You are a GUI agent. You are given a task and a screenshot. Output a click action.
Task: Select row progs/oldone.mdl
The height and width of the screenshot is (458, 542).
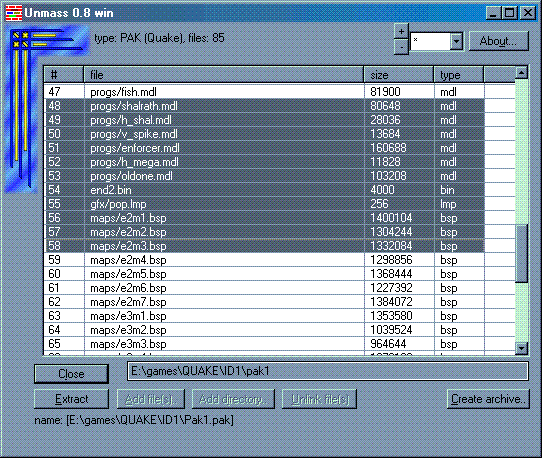pyautogui.click(x=264, y=176)
